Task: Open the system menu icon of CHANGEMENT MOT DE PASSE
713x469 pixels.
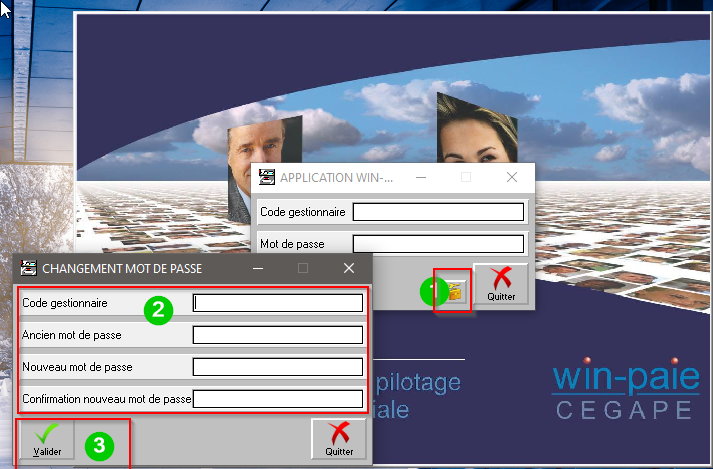Action: pos(28,268)
